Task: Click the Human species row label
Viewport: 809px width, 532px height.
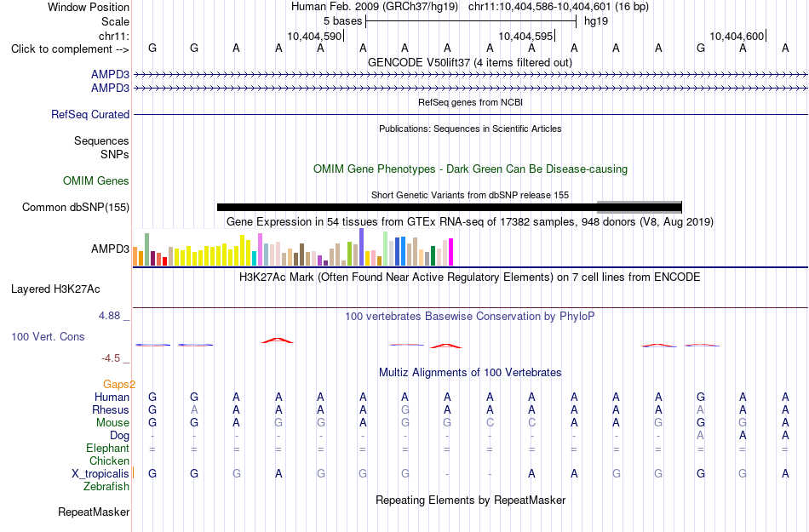Action: (112, 397)
